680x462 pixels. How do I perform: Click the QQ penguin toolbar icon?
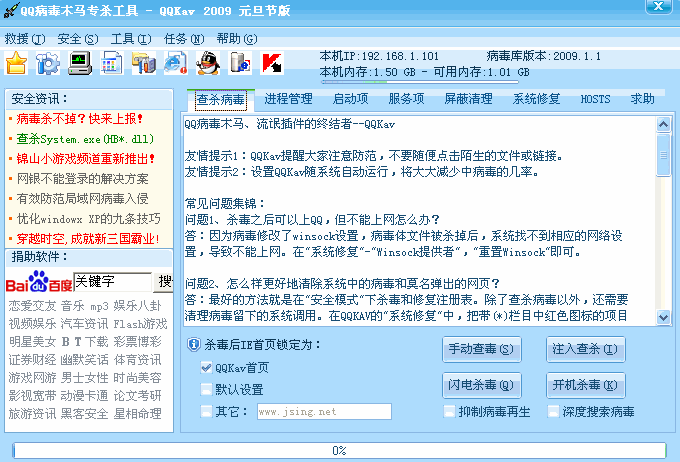[208, 63]
